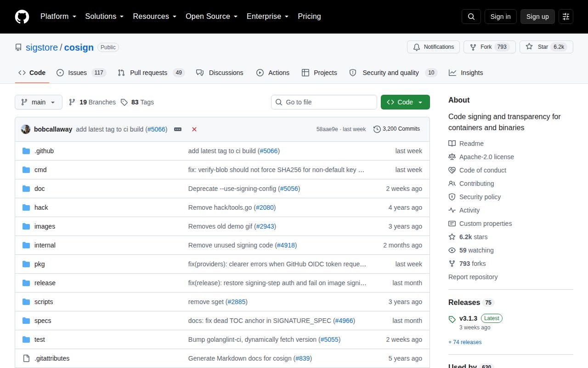588x368 pixels.
Task: Click the branch icon next to 19 Branches
Action: (72, 102)
